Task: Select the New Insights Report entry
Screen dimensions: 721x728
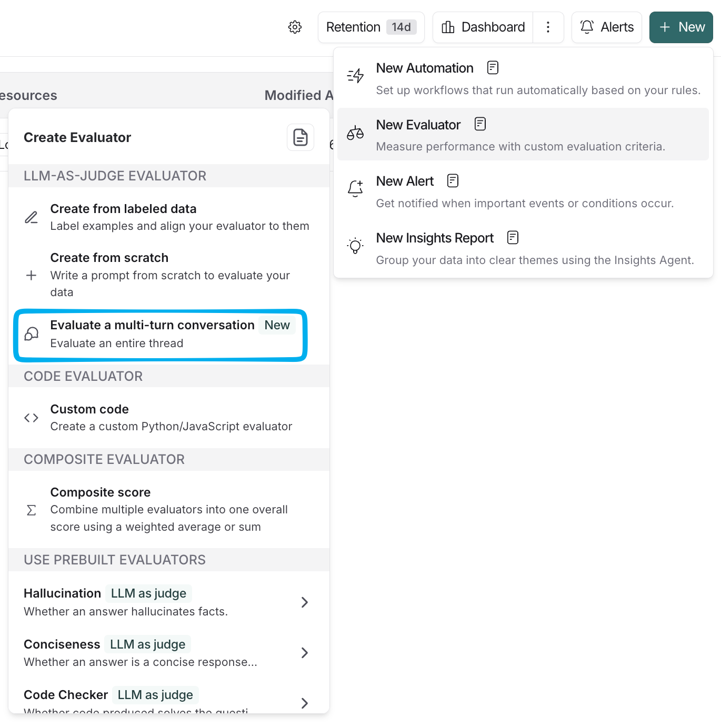Action: pyautogui.click(x=523, y=248)
